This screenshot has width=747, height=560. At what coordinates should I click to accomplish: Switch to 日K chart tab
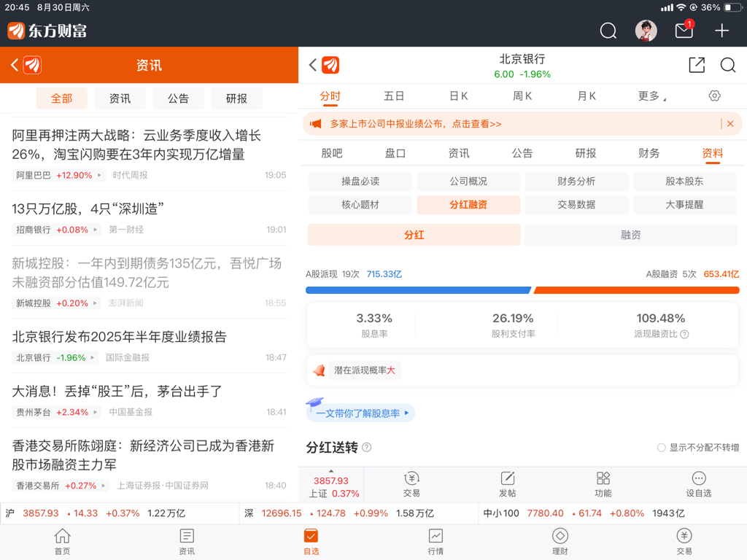coord(458,96)
